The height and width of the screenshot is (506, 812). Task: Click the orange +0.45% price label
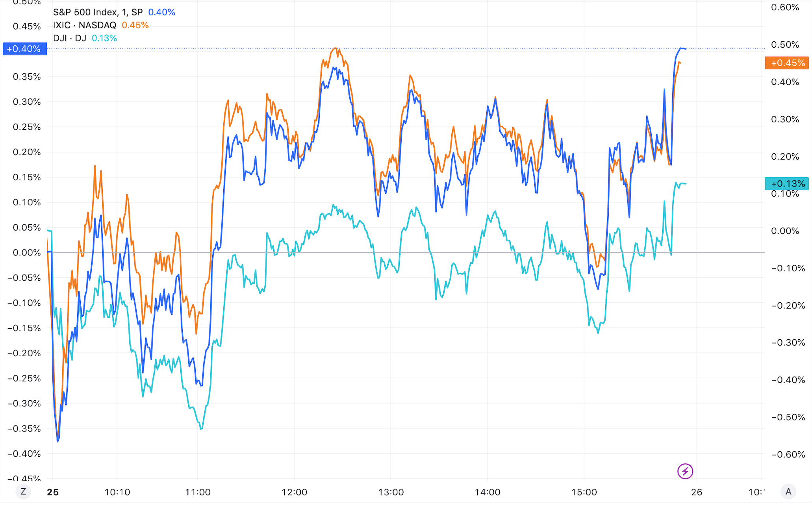pos(787,63)
